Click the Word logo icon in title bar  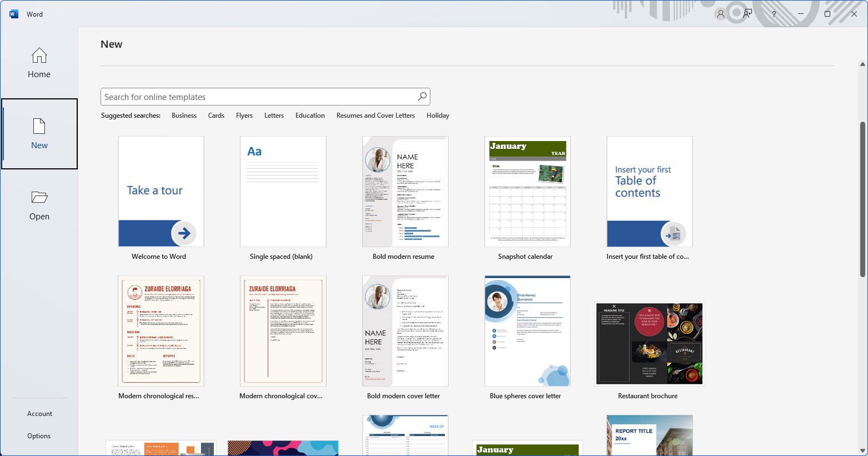(13, 13)
